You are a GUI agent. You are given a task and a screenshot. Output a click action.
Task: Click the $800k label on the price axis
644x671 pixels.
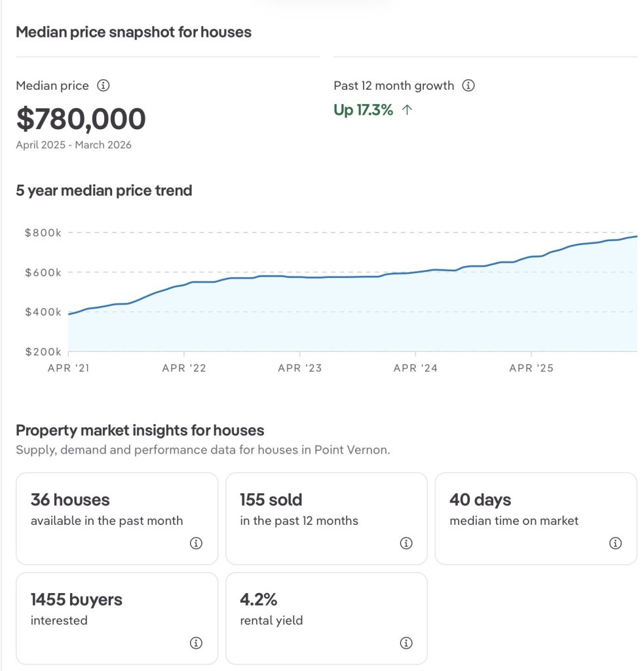click(x=43, y=233)
